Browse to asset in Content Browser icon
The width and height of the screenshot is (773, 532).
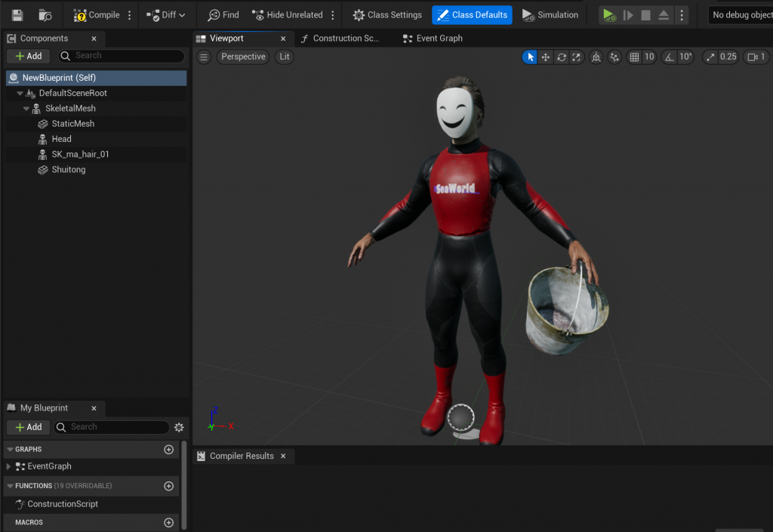45,15
